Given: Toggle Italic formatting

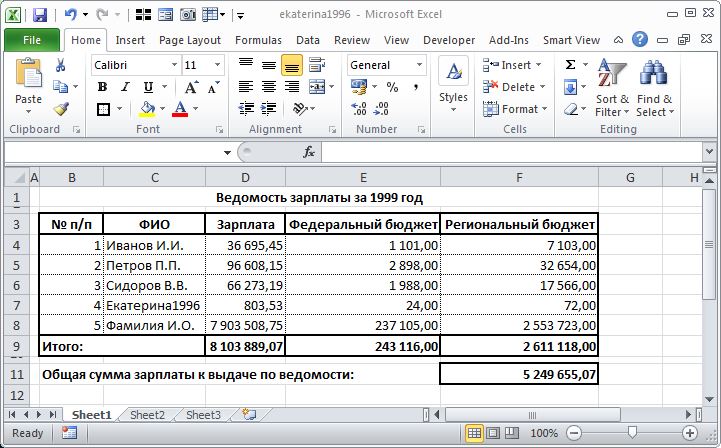Looking at the screenshot, I should pyautogui.click(x=125, y=86).
